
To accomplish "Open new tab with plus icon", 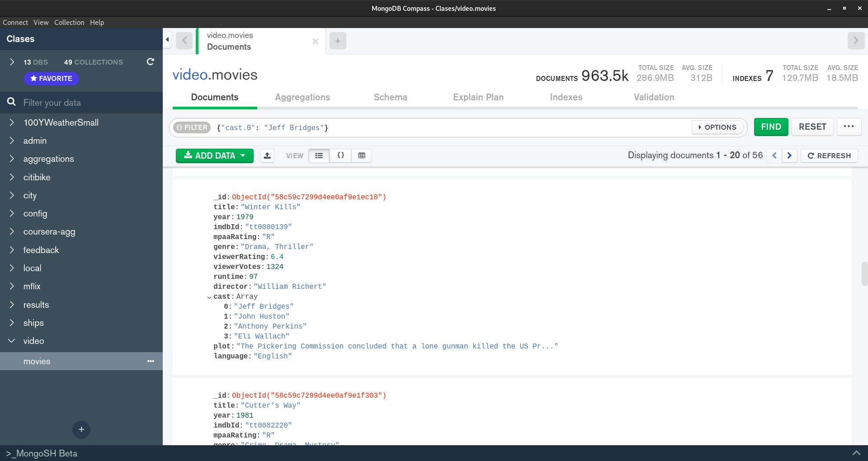I will click(x=338, y=41).
